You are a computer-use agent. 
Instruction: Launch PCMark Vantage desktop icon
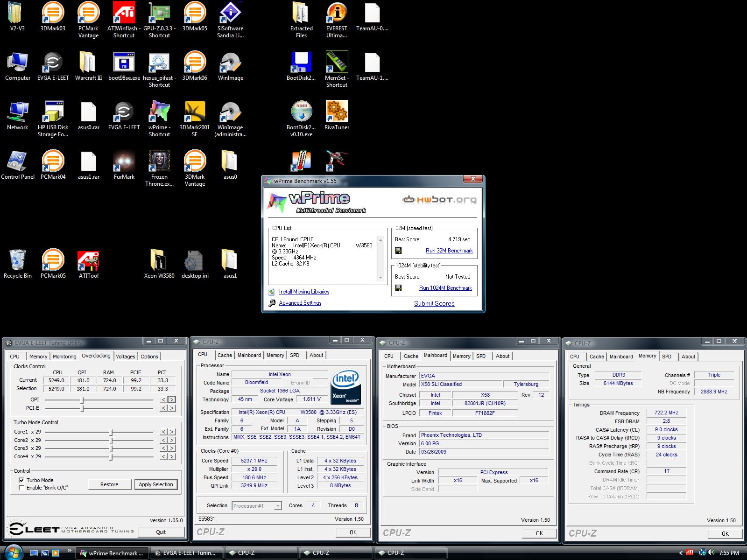tap(88, 20)
